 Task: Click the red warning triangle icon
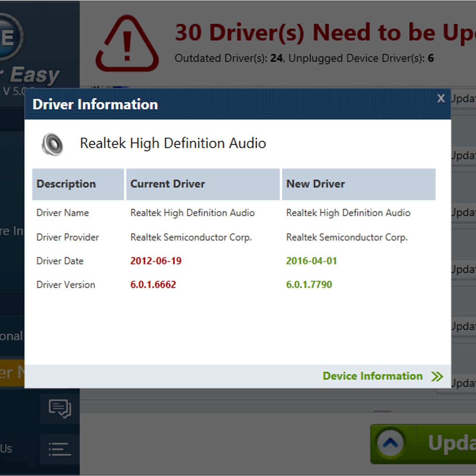127,43
